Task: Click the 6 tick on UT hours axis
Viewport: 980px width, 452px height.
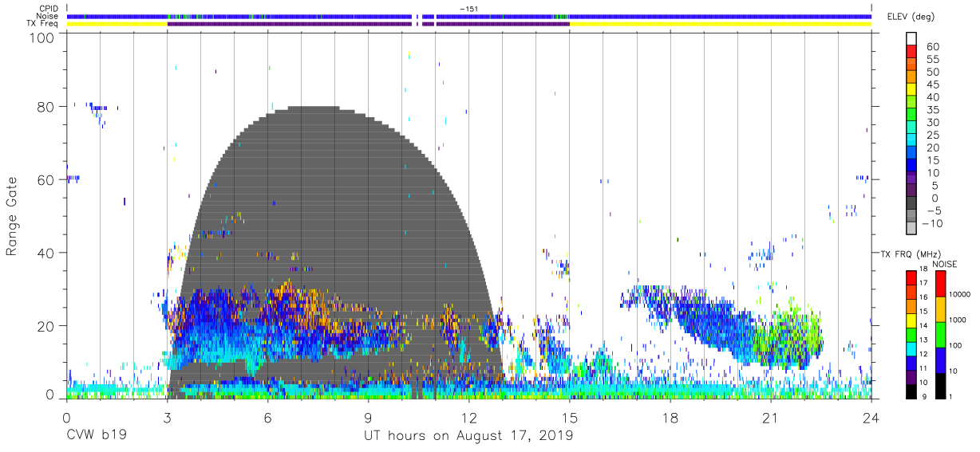Action: 268,418
